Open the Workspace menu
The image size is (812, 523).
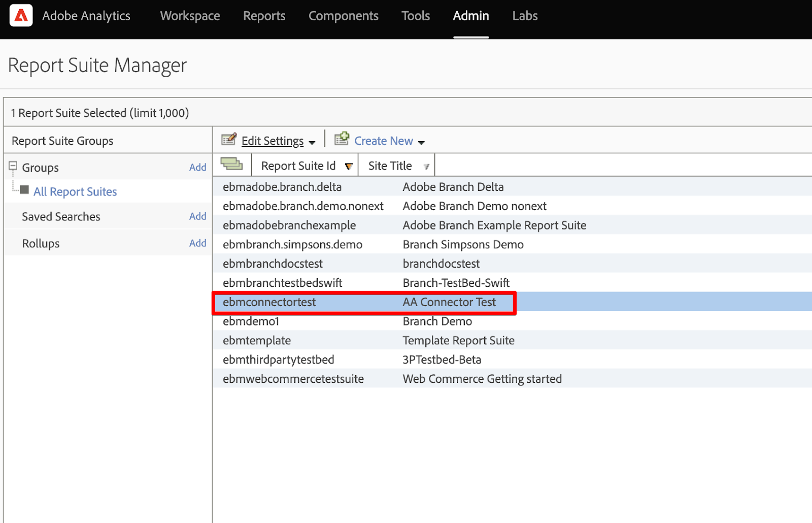[190, 16]
